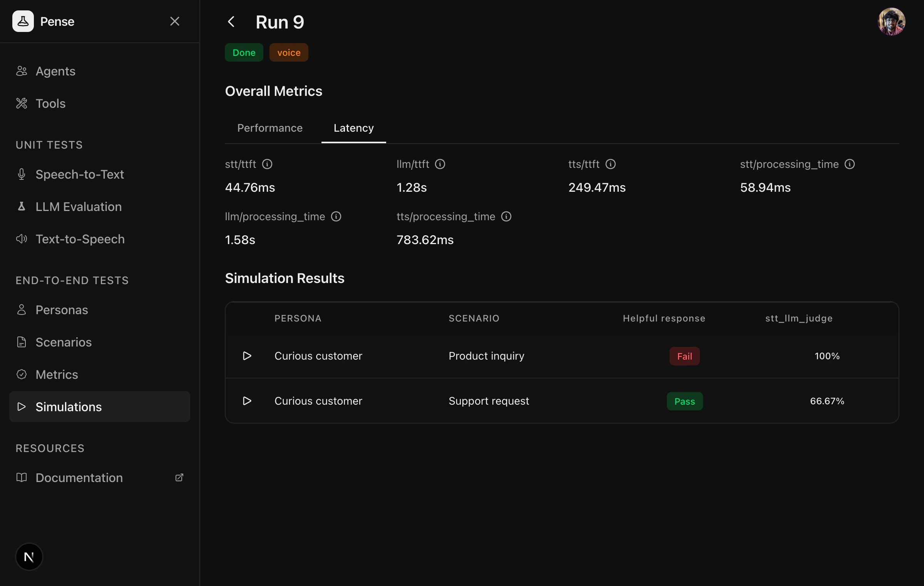Image resolution: width=924 pixels, height=586 pixels.
Task: Click the Fail badge for Product inquiry
Action: pos(684,356)
